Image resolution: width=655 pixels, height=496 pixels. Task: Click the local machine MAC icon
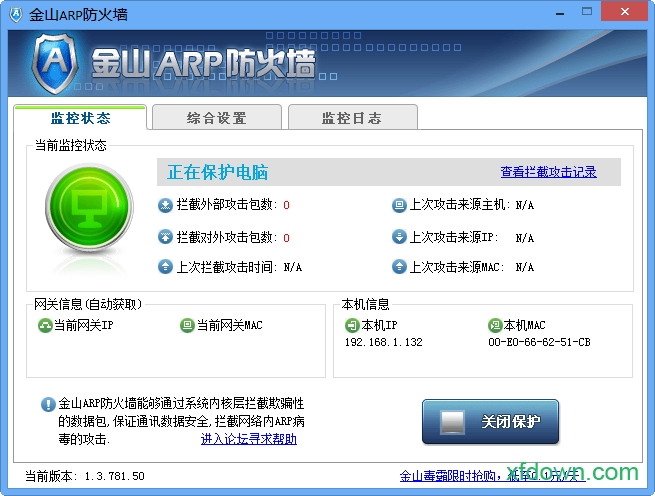[x=494, y=325]
